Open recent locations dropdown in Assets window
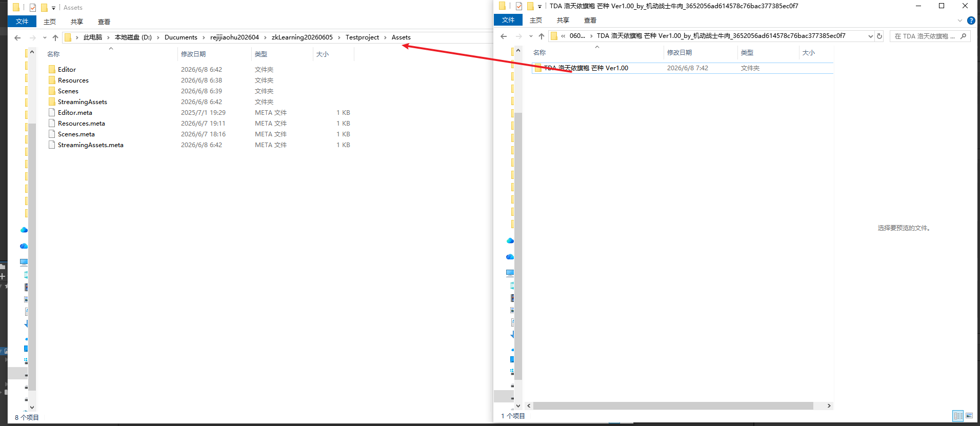This screenshot has width=980, height=426. [x=45, y=37]
